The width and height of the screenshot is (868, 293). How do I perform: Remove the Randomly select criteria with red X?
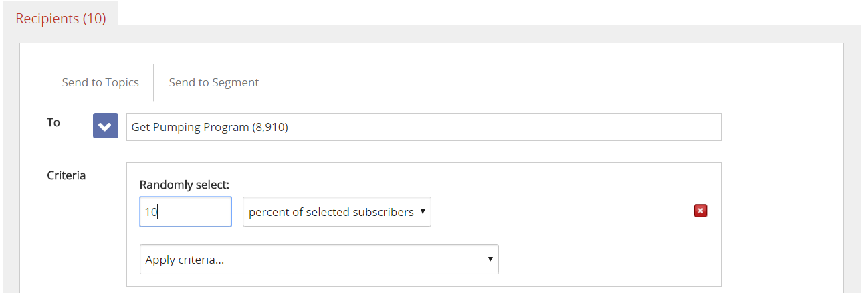coord(700,211)
